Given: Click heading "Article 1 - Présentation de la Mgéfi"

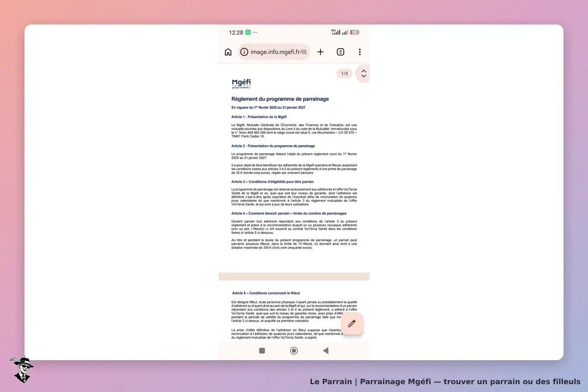Looking at the screenshot, I should tap(259, 117).
